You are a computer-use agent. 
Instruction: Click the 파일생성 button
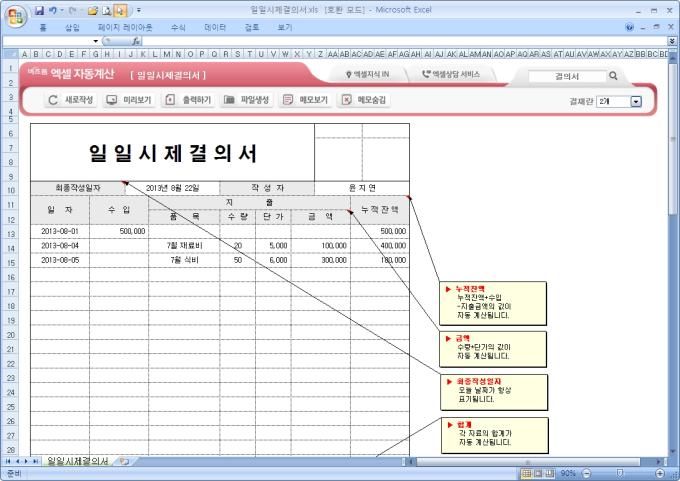pyautogui.click(x=246, y=100)
